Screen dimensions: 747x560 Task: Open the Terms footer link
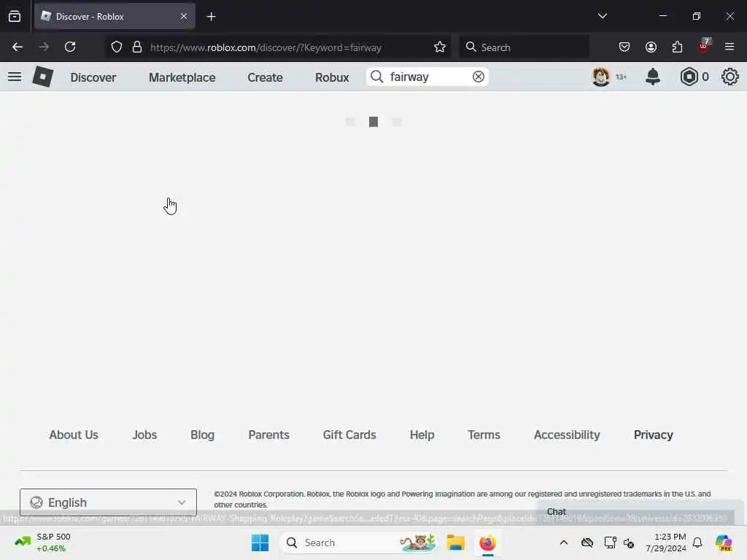(484, 435)
